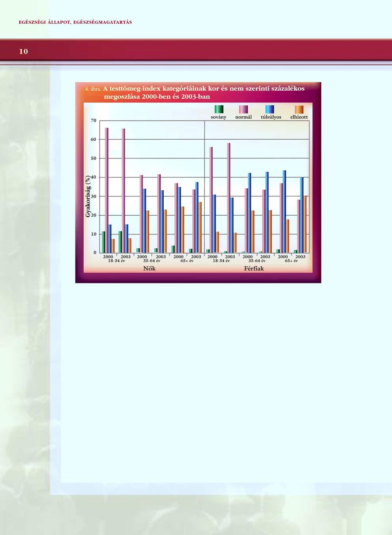The image size is (392, 535).
Task: Click the figure label "4. ábra."
Action: pyautogui.click(x=93, y=89)
